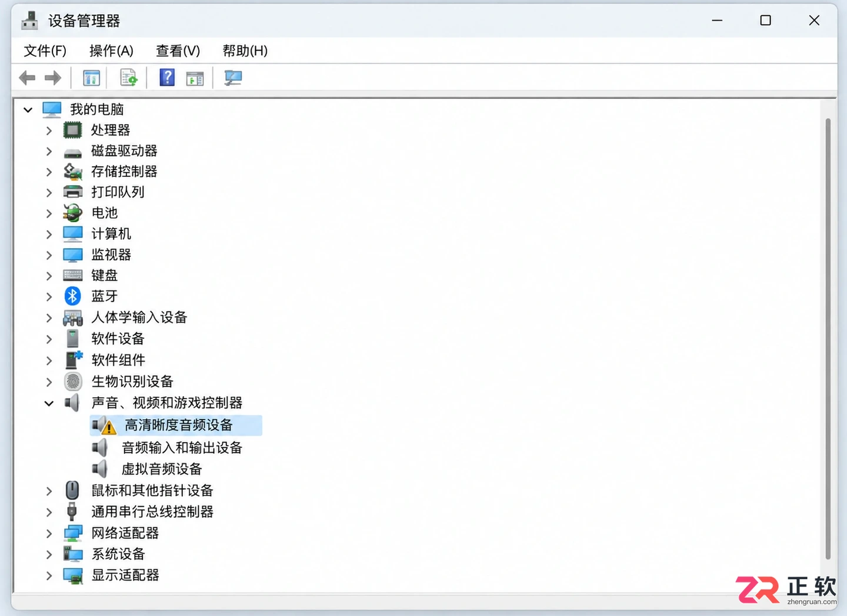Expand the 打印队列 category
Image resolution: width=847 pixels, height=616 pixels.
click(49, 193)
